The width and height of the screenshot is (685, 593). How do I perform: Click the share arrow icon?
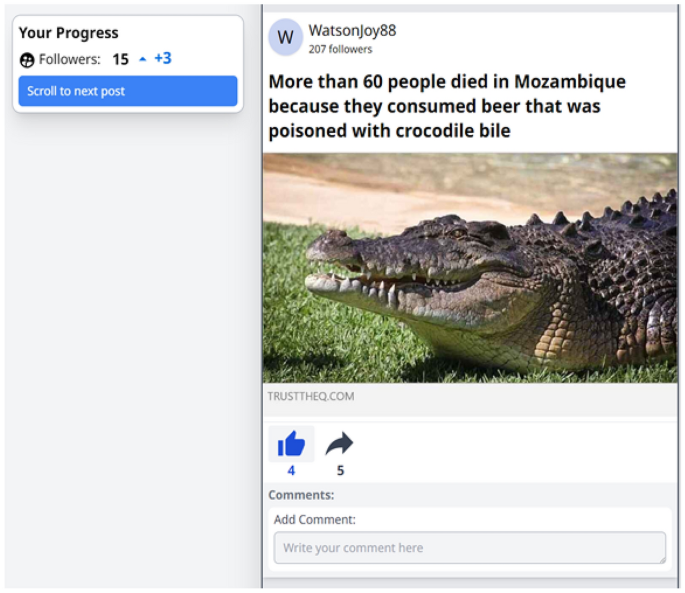(x=340, y=444)
